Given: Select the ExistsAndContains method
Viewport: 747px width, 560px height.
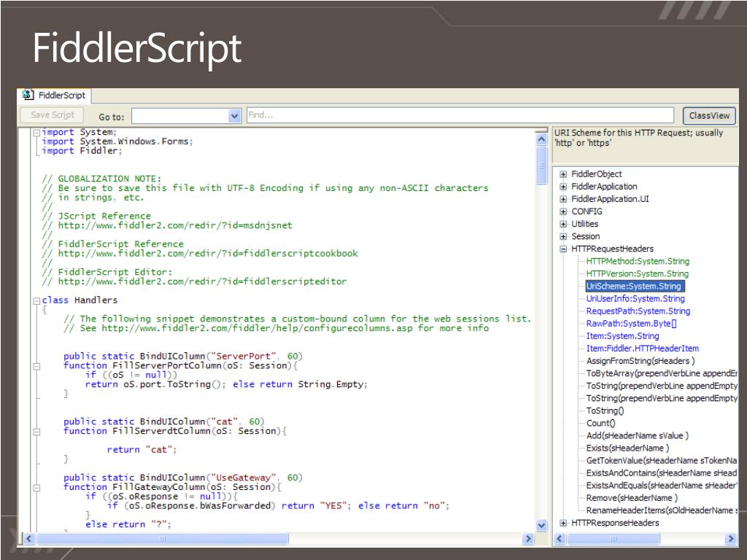Looking at the screenshot, I should 662,472.
